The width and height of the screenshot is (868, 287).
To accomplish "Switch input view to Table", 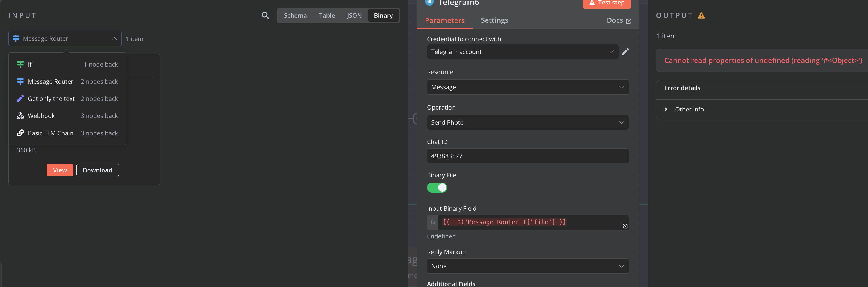I will point(327,15).
